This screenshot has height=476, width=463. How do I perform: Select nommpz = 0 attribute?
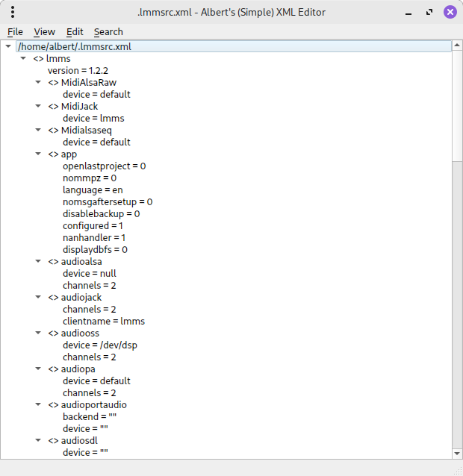(x=90, y=178)
